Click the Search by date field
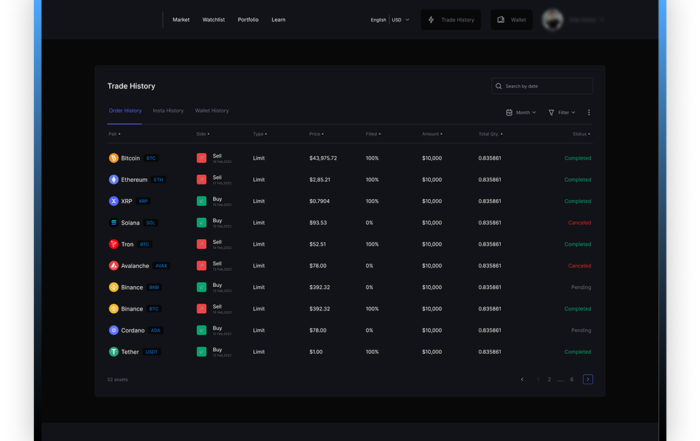 [x=543, y=86]
